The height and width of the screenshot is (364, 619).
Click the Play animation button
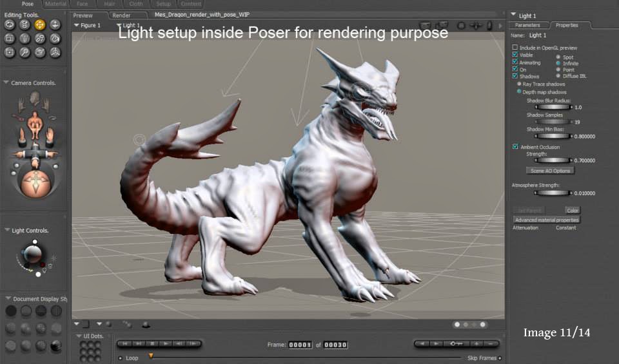(166, 344)
